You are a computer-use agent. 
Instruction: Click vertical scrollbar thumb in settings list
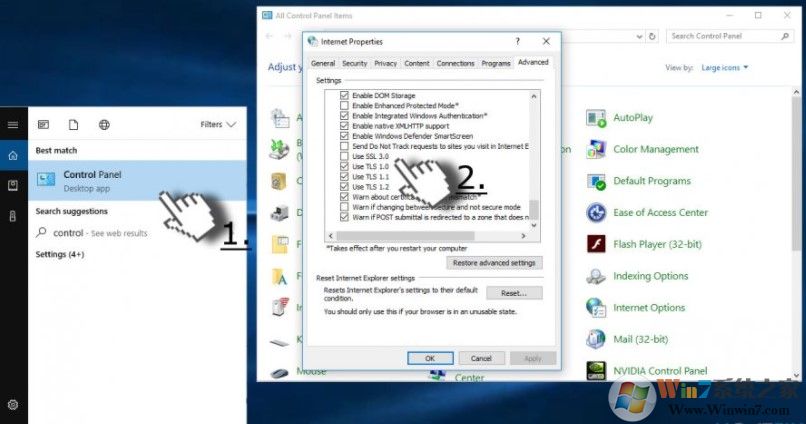pos(534,209)
